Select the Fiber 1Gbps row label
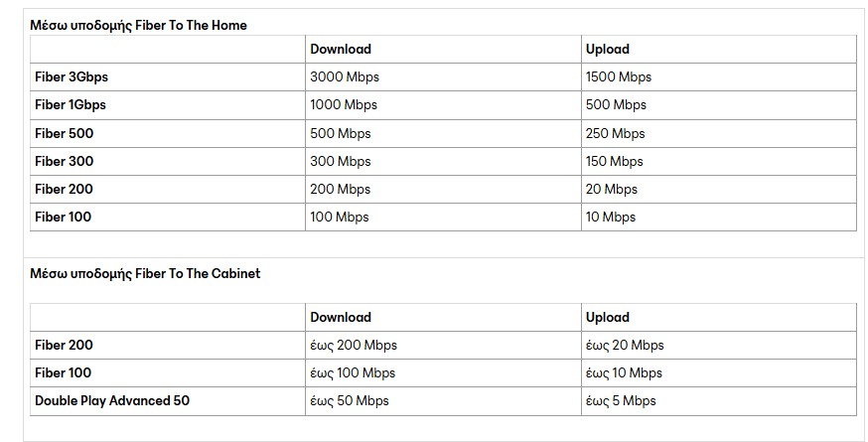Viewport: 868px width, 442px height. point(71,104)
